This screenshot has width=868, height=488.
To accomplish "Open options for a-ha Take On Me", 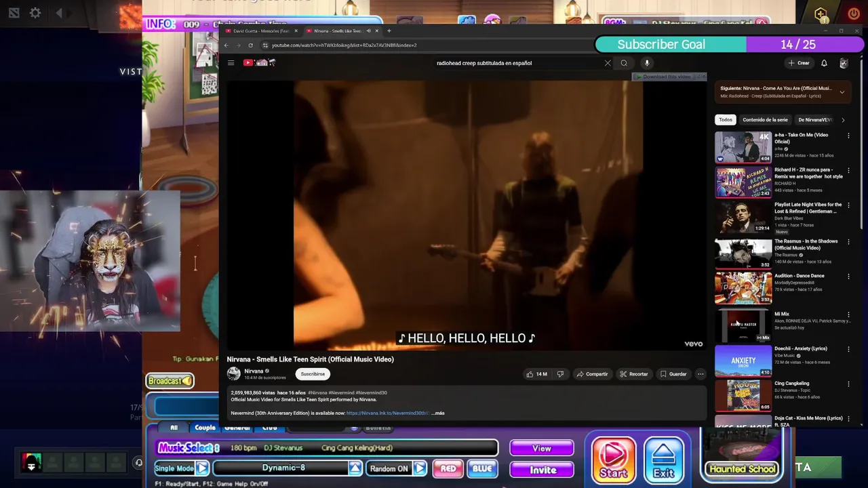I will [x=848, y=136].
